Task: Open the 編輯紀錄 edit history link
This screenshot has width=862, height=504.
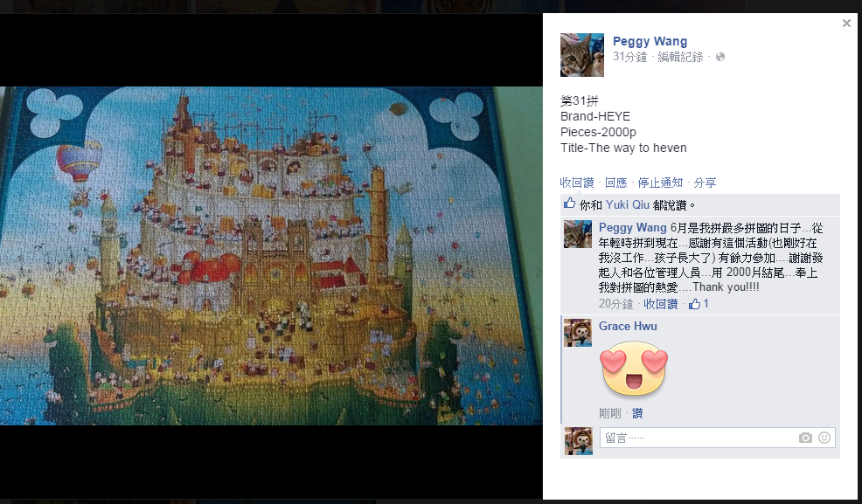Action: [680, 57]
